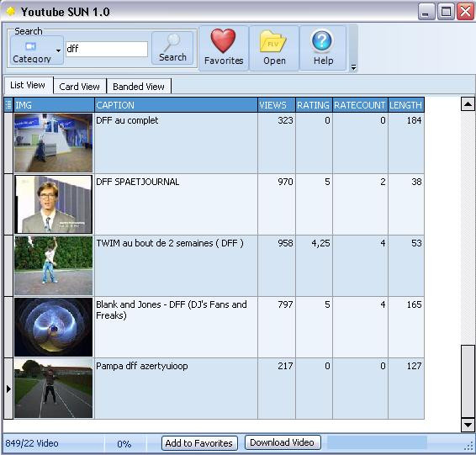Sort by the RATECOUNT column header
This screenshot has height=455, width=476.
(360, 105)
